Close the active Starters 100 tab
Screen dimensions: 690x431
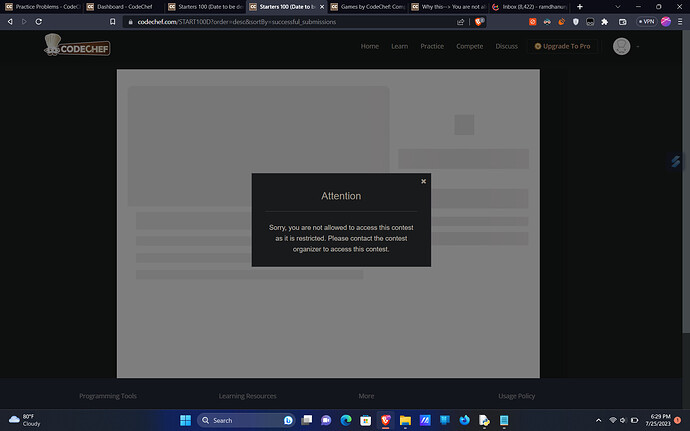click(x=322, y=7)
